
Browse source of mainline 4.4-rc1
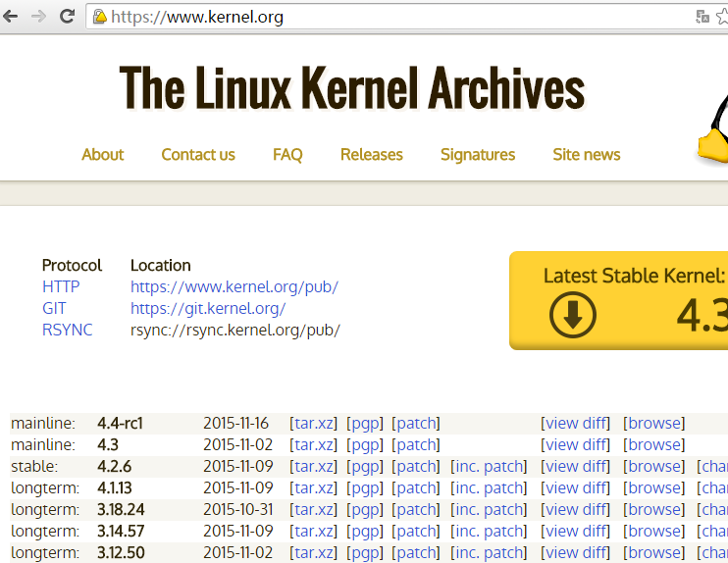click(x=653, y=424)
